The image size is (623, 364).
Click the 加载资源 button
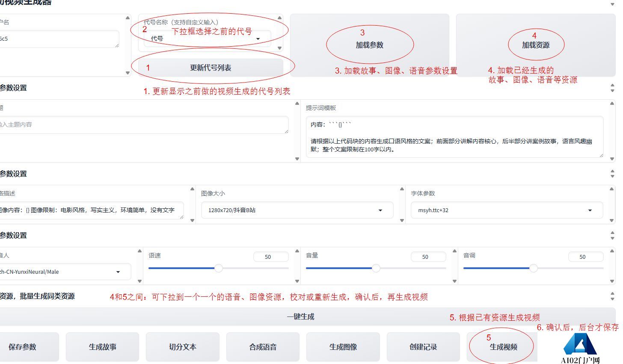pyautogui.click(x=536, y=45)
